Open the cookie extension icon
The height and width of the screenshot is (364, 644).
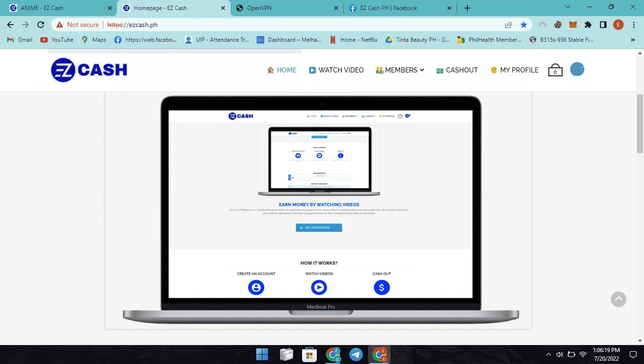click(x=558, y=25)
